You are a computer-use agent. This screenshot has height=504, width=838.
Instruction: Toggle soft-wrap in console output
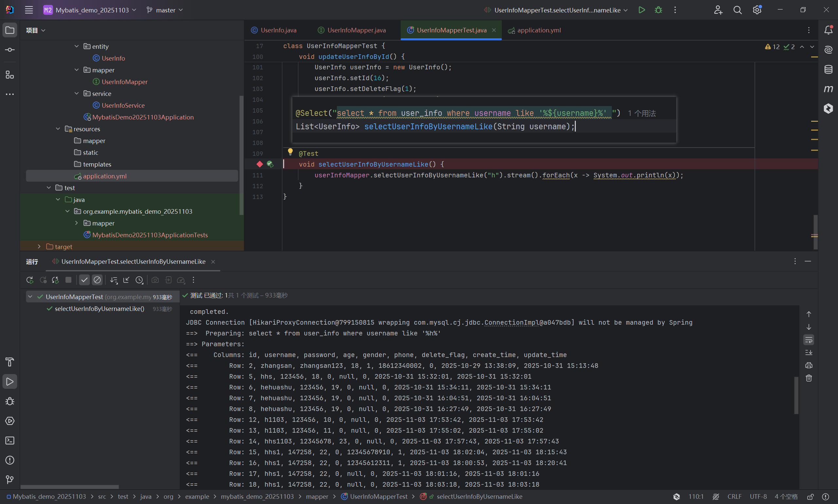(809, 340)
